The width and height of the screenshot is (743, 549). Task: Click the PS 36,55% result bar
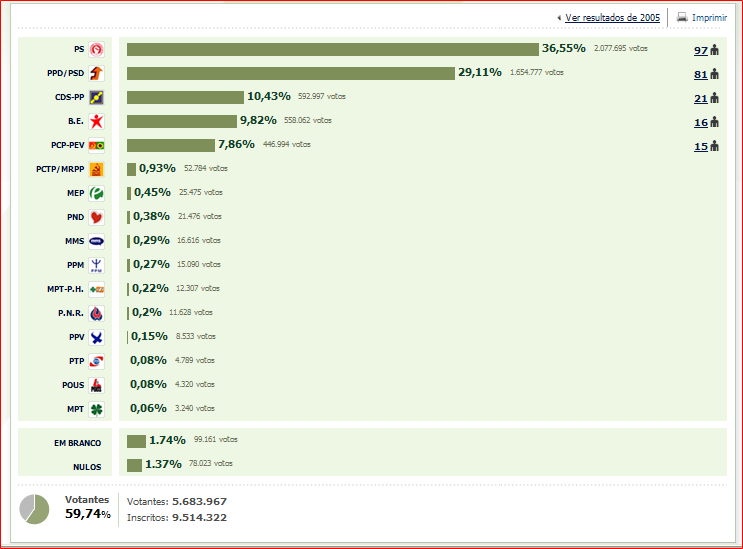pyautogui.click(x=333, y=49)
